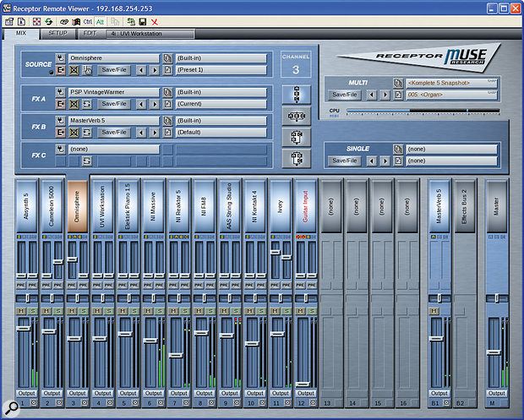Viewport: 524px width, 420px height.
Task: Click the Master channel Output button
Action: (x=497, y=393)
